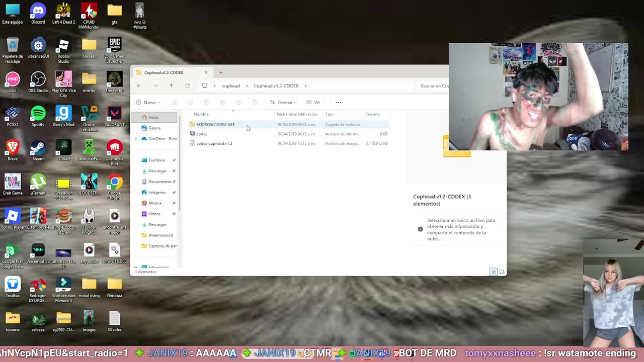Expand breadcrumb chevron after cuphead
Screen dimensions: 644x362
[x=247, y=86]
